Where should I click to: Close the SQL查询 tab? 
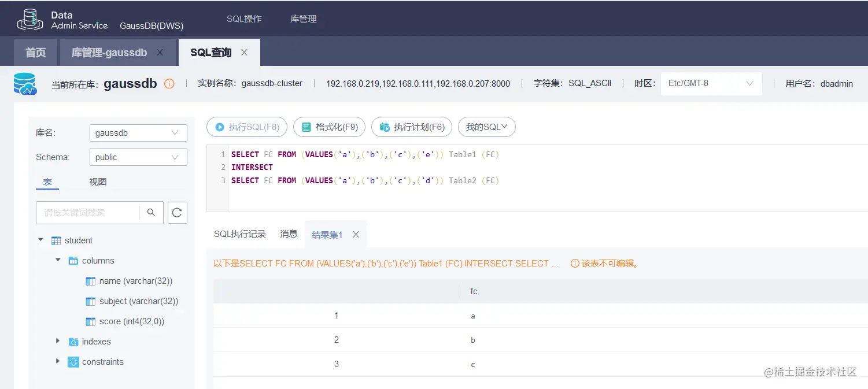click(x=245, y=53)
